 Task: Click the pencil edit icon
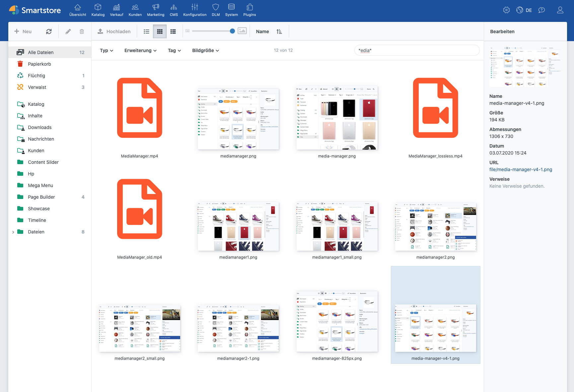(x=68, y=32)
